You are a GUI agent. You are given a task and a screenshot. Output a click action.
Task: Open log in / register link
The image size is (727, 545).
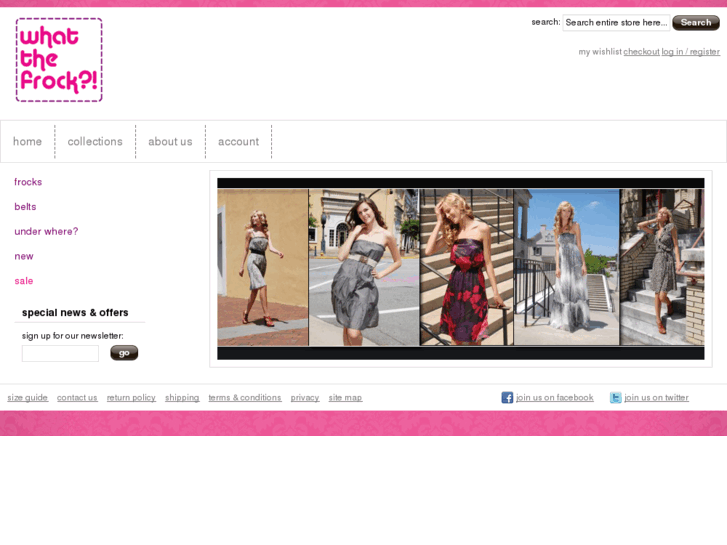[690, 51]
